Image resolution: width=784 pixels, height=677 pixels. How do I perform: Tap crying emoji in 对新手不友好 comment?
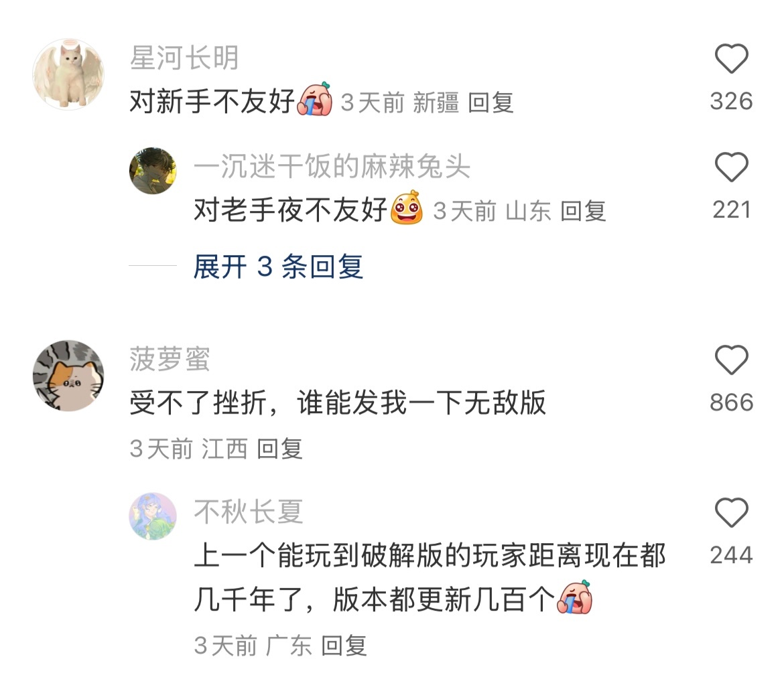coord(314,99)
